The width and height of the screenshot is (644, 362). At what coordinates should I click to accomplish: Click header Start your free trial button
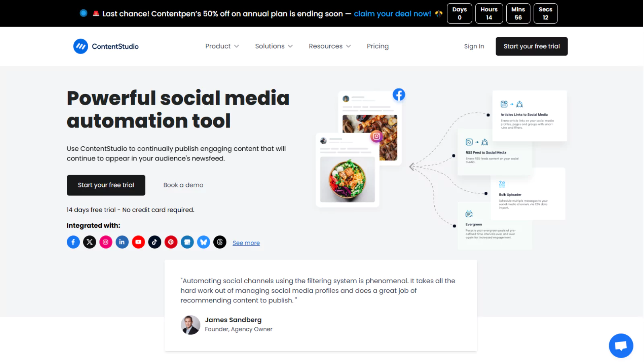(532, 46)
